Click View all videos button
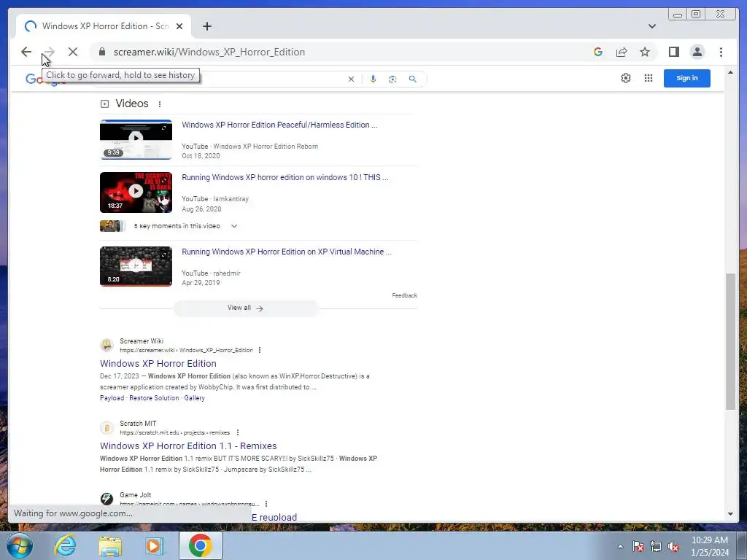747x560 pixels. [x=245, y=308]
